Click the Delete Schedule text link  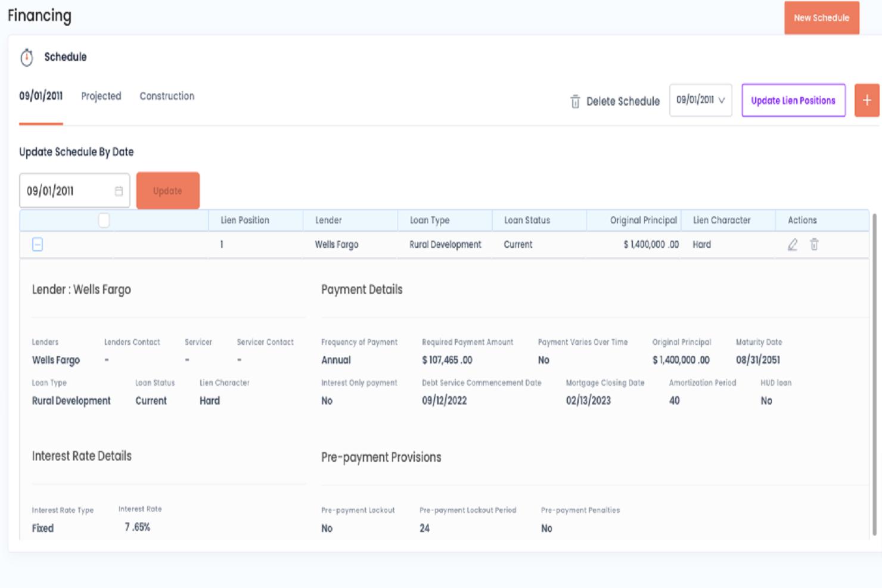pos(623,102)
